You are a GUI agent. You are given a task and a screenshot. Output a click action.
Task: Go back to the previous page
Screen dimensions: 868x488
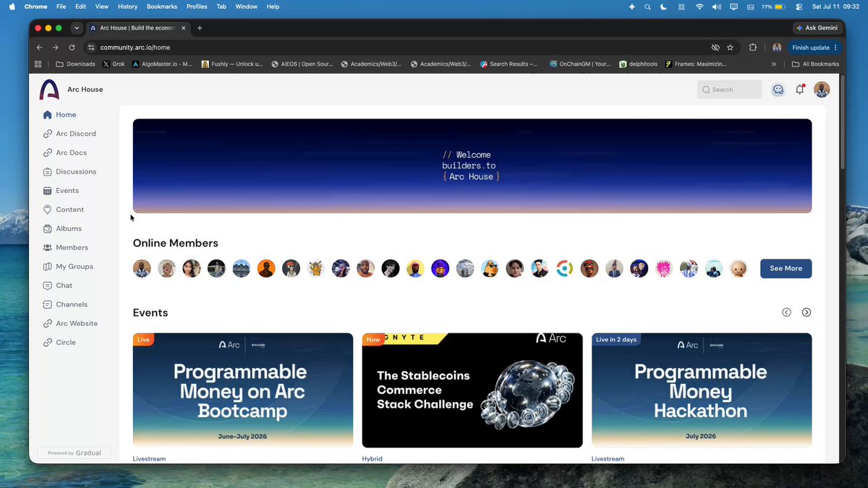(40, 48)
